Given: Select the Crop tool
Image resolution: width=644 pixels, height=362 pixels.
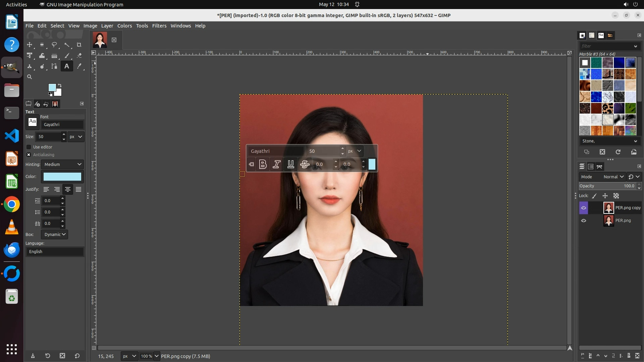Looking at the screenshot, I should (x=79, y=45).
